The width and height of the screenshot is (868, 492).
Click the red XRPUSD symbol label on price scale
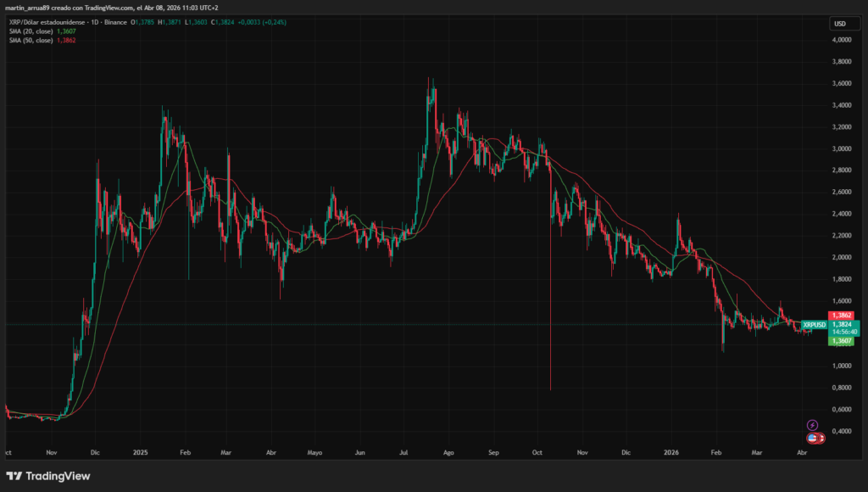click(x=814, y=325)
